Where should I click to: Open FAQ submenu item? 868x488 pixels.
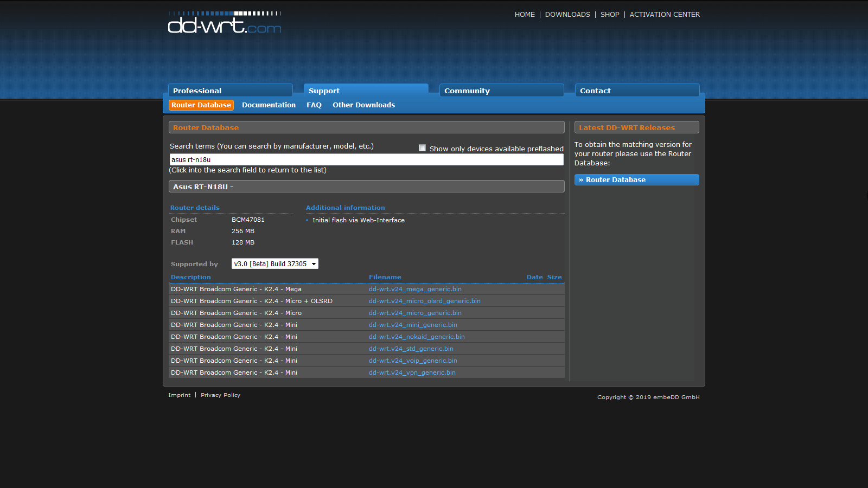click(314, 105)
